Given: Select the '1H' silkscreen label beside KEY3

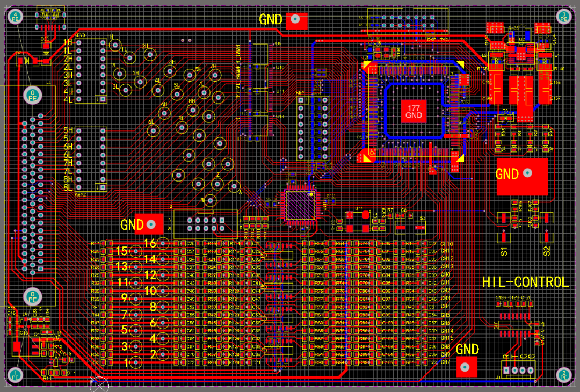Looking at the screenshot, I should point(68,42).
